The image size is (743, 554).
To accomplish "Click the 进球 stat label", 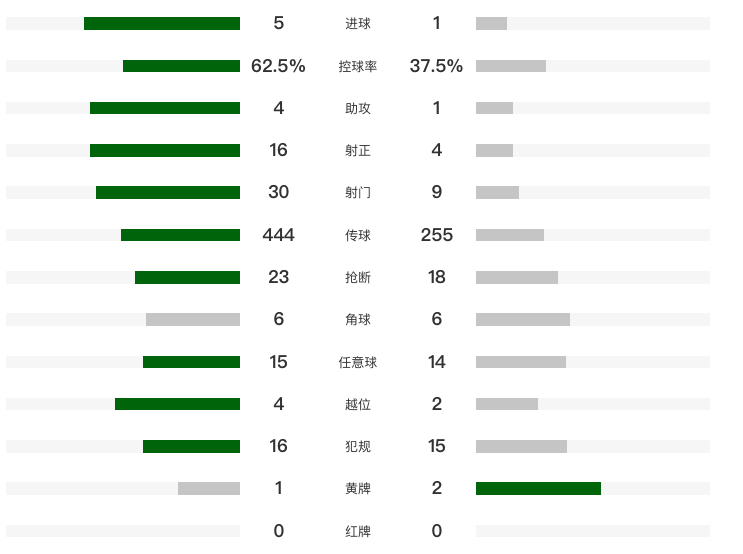I will click(x=357, y=23).
